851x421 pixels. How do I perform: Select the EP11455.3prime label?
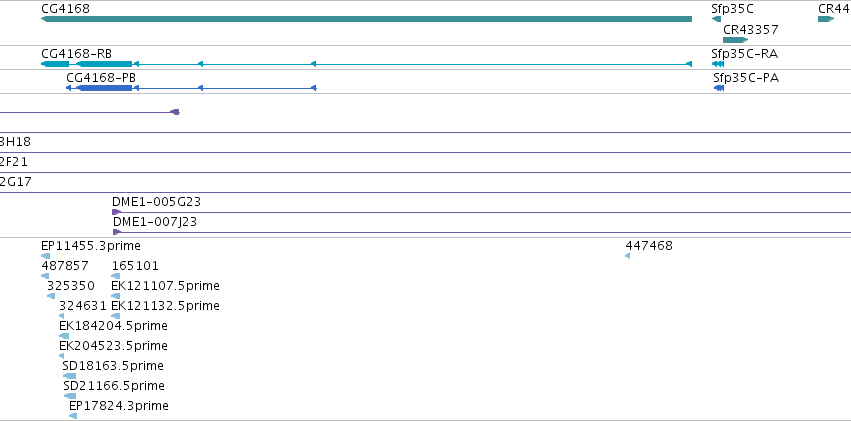click(x=91, y=246)
